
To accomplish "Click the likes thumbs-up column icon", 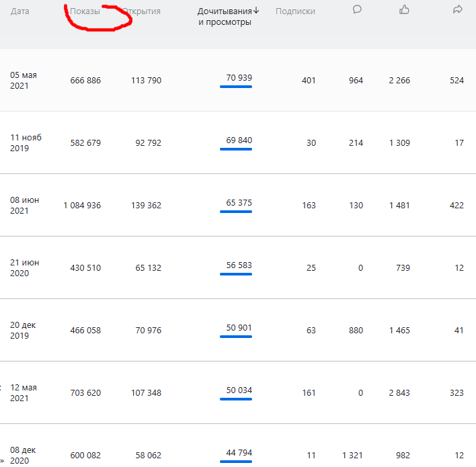I will pyautogui.click(x=404, y=9).
